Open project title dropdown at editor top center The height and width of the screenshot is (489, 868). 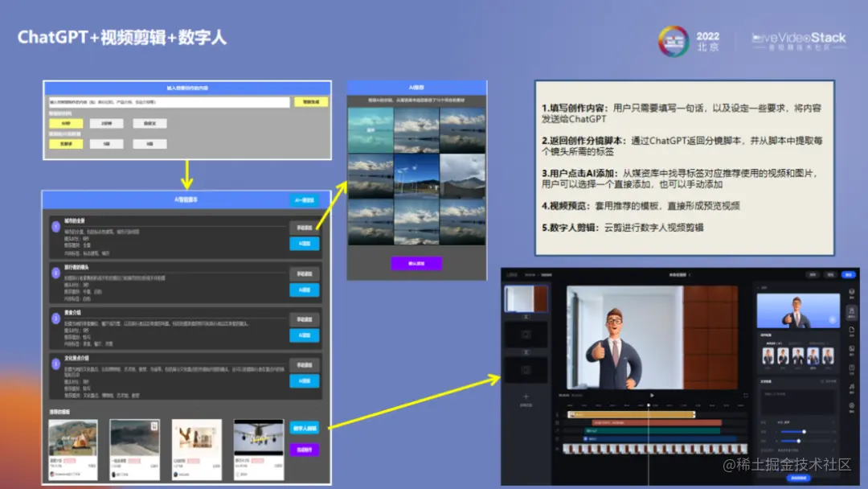[x=680, y=275]
